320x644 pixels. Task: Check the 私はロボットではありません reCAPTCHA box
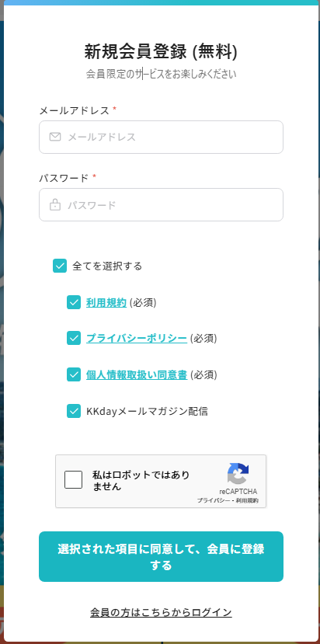tap(73, 480)
